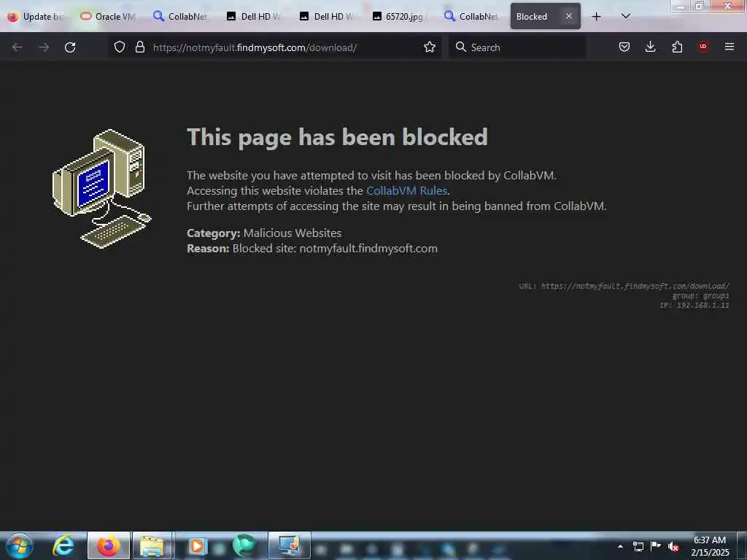Open the taskbar clock showing 6:37 AM
Screen dimensions: 747x560
709,546
